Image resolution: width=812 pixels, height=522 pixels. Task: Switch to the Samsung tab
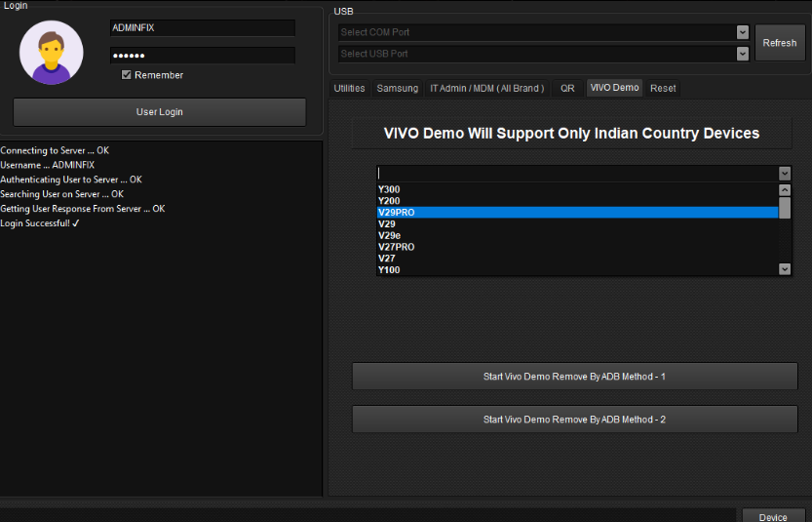point(397,88)
